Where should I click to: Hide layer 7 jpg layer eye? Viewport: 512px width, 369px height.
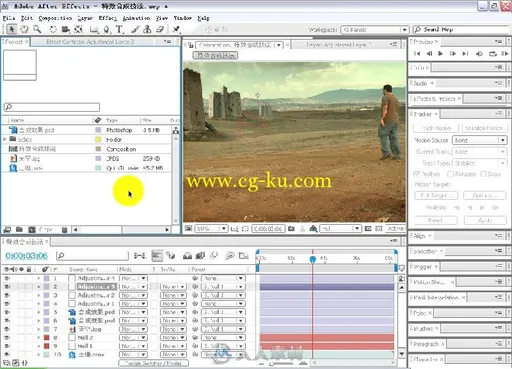[x=7, y=329]
